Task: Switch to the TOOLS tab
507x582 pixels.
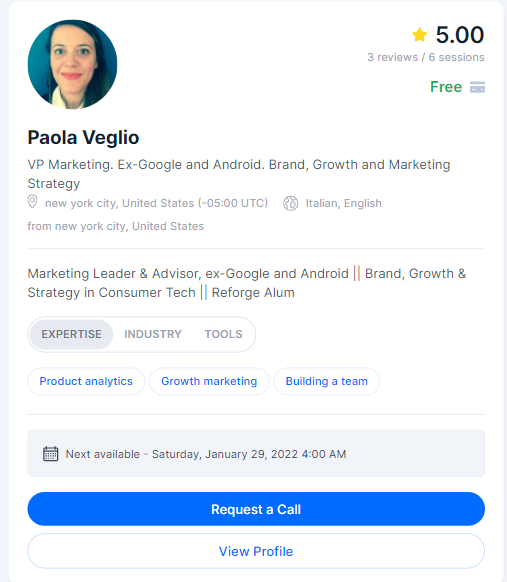Action: (223, 334)
